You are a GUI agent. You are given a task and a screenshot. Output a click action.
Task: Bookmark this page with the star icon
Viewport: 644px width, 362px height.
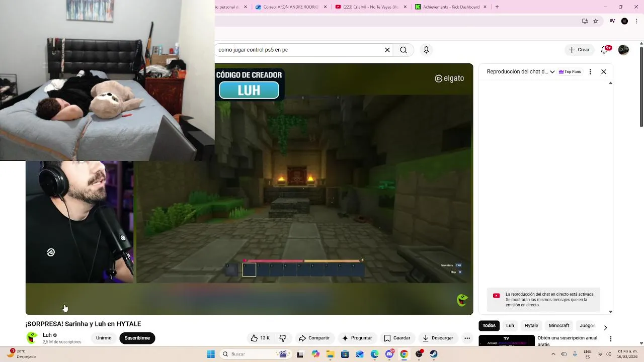coord(596,21)
